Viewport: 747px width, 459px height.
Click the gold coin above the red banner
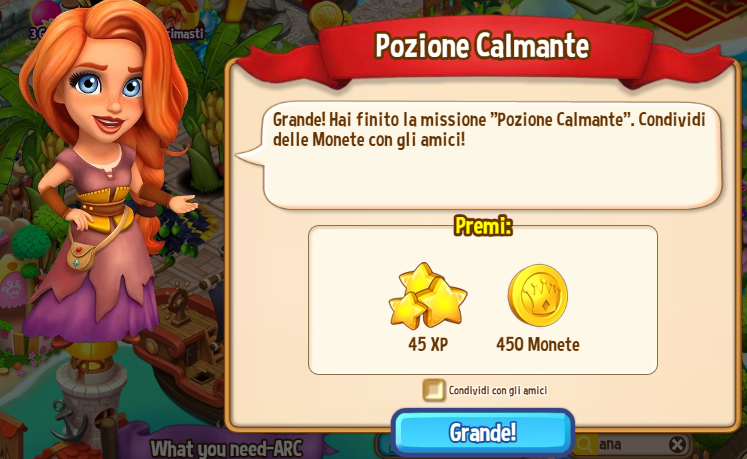click(325, 15)
